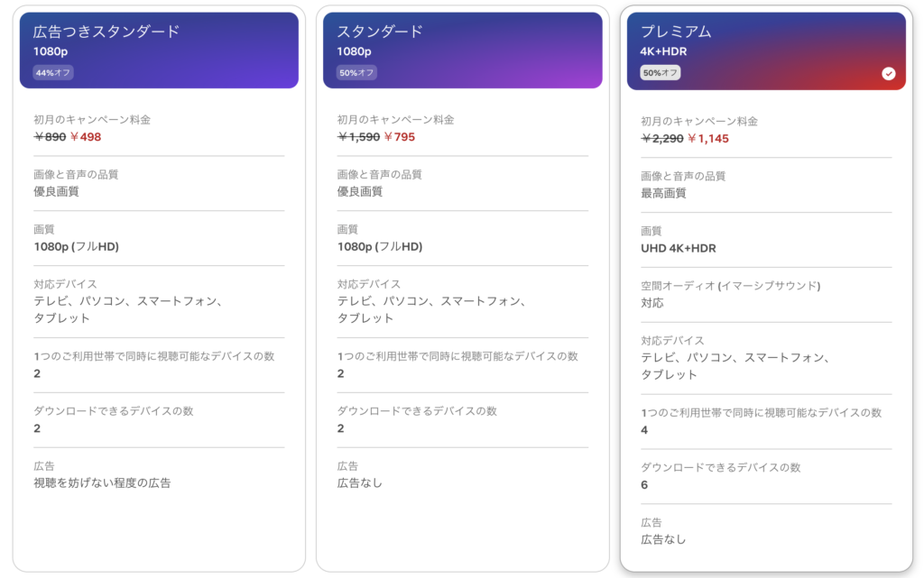Click the プレミアム download device count 6

coord(644,485)
